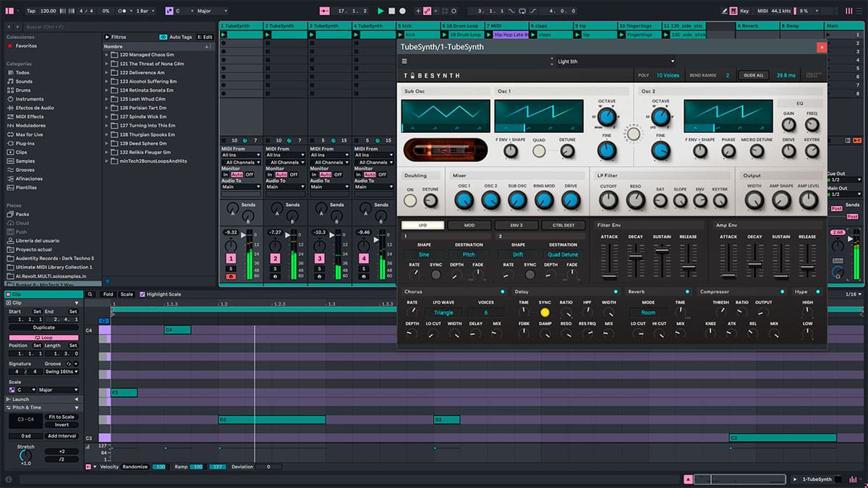Open the TubeSynth hamburger menu

tap(404, 61)
